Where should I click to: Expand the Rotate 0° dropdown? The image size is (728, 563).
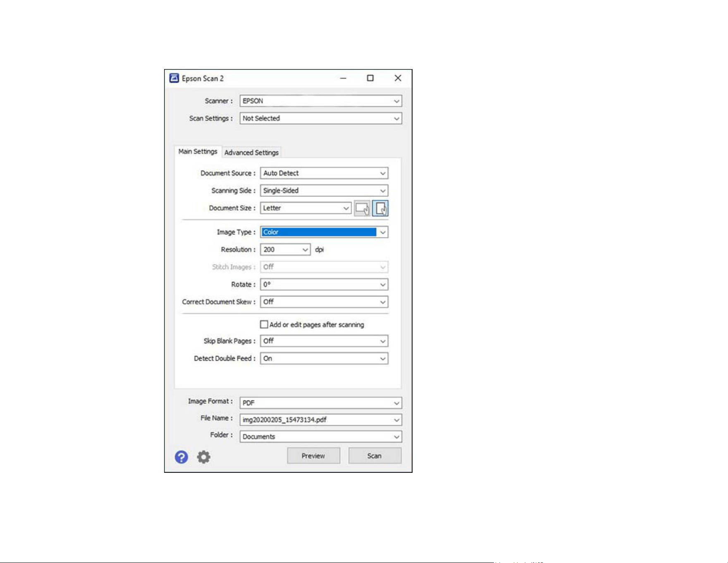pos(324,285)
